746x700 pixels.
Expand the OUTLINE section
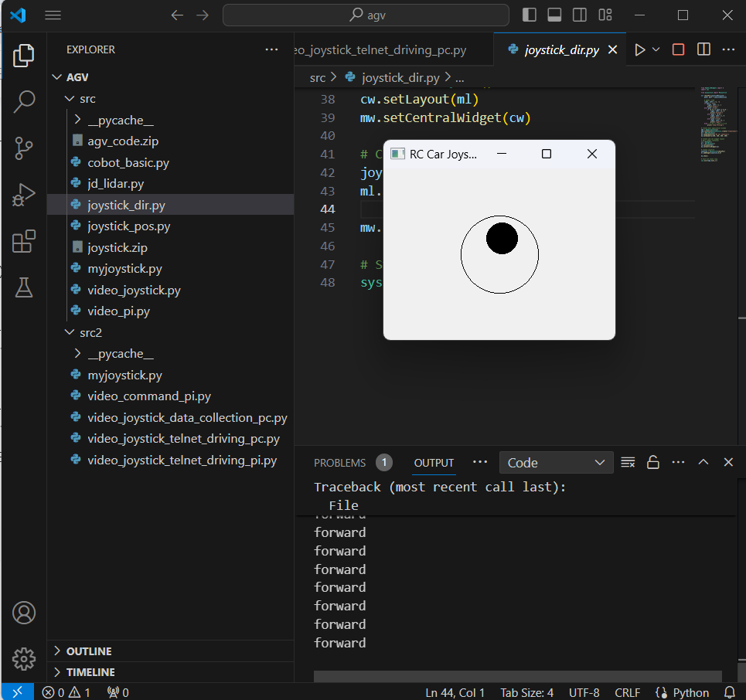tap(89, 651)
